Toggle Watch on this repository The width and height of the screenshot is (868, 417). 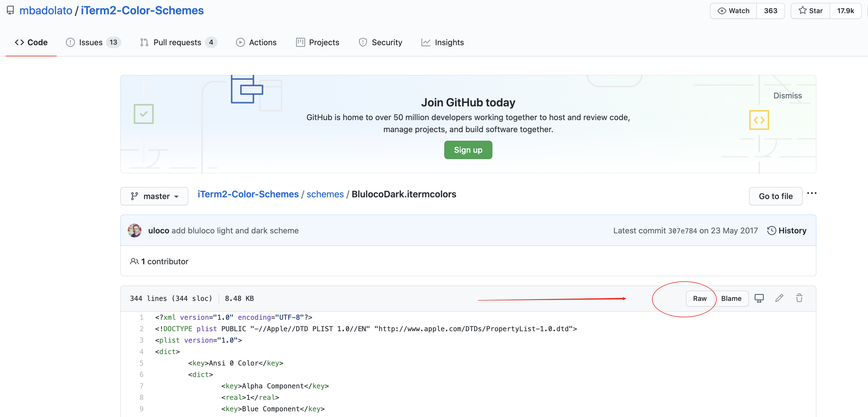(733, 11)
